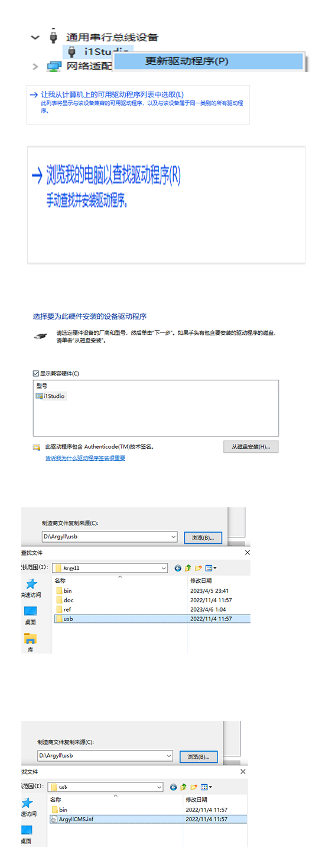Collapse the 通用串行总线设备 tree chevron
Screen dimensions: 319x868
pyautogui.click(x=35, y=38)
